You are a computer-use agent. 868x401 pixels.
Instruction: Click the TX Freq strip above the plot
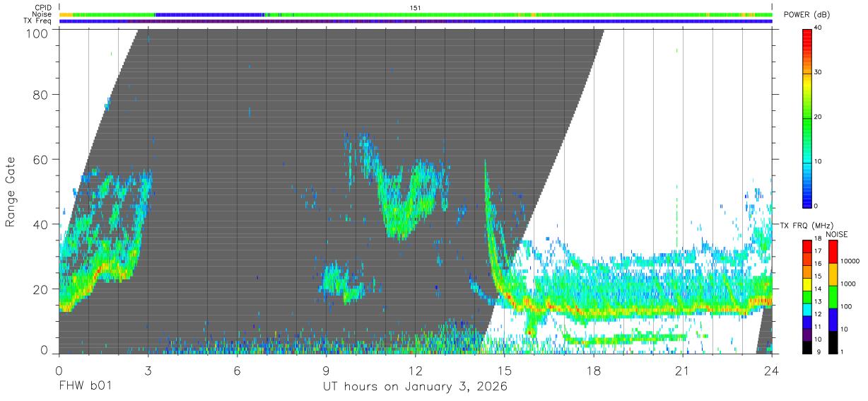point(416,21)
